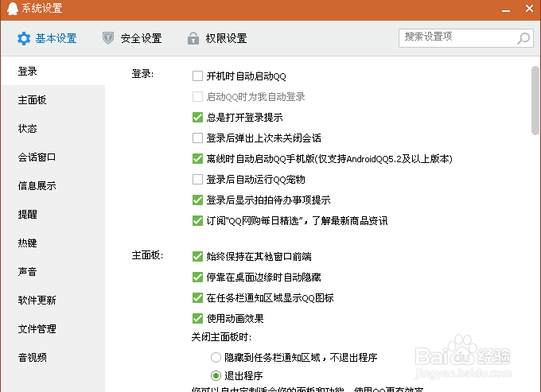Open 信息展示 settings in sidebar
The image size is (541, 392).
pos(53,186)
